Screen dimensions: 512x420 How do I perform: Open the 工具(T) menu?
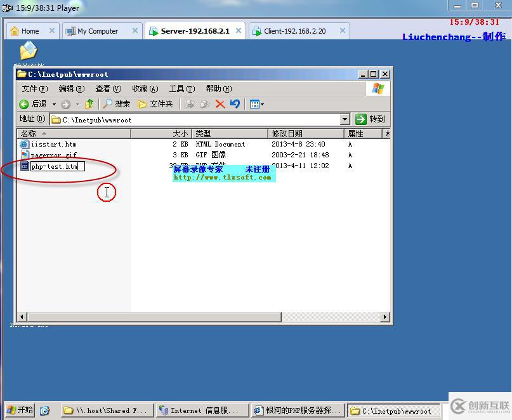[x=182, y=89]
